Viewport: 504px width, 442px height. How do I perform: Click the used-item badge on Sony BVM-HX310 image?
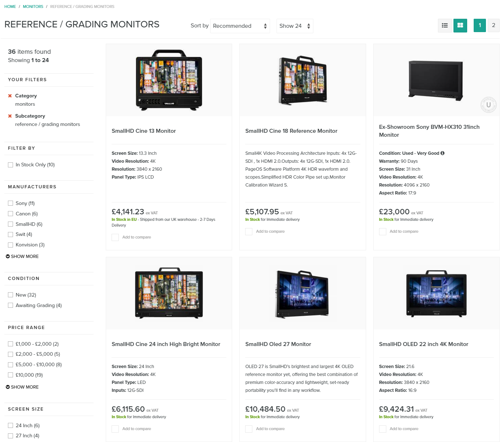(x=488, y=105)
